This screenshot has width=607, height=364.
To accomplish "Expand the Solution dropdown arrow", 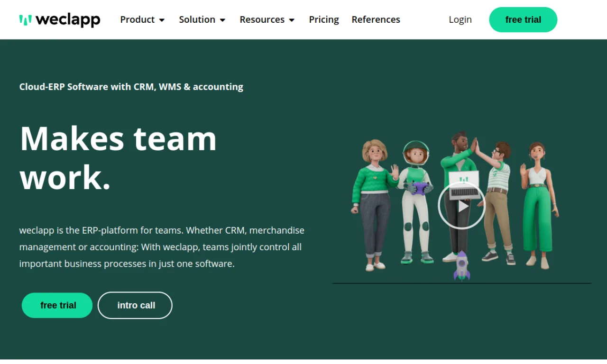I will (x=222, y=20).
